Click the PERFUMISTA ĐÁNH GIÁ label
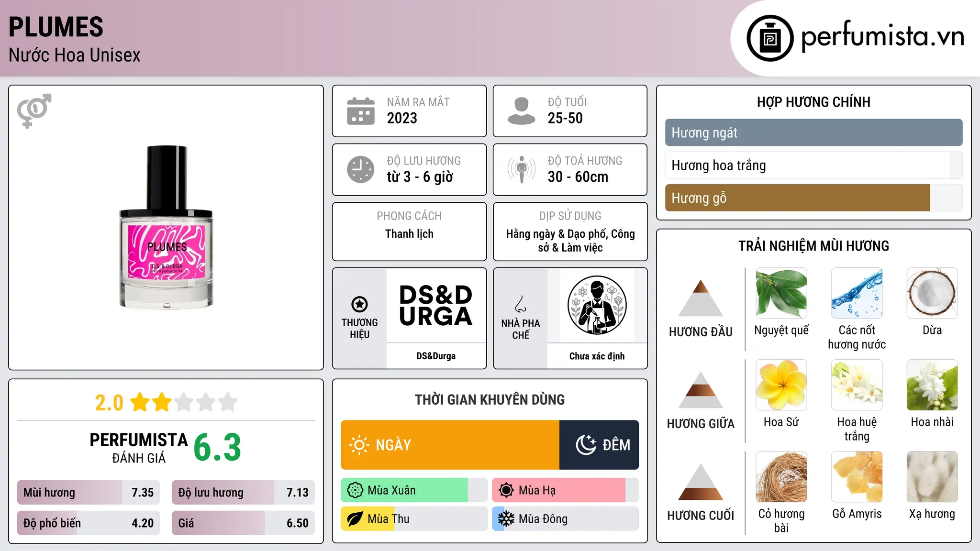The image size is (980, 551). point(139,448)
